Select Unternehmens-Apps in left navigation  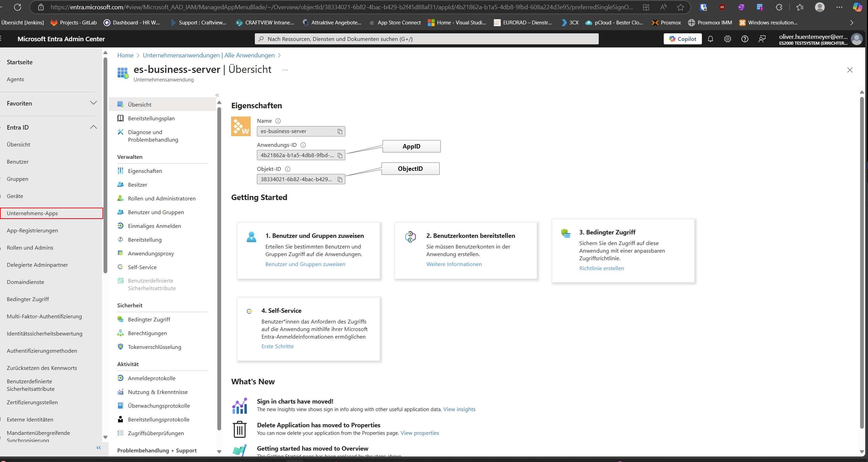click(52, 213)
